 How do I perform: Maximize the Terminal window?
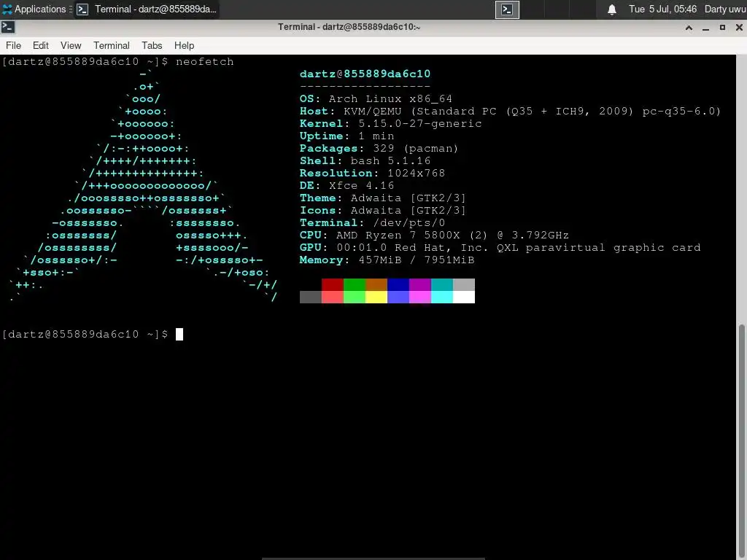pyautogui.click(x=722, y=28)
